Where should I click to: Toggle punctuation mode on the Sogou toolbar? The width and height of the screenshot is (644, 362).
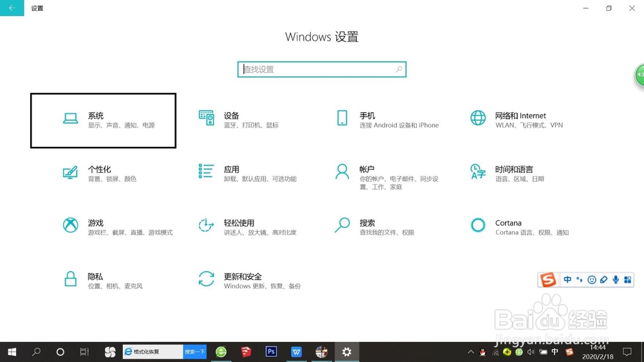point(580,280)
